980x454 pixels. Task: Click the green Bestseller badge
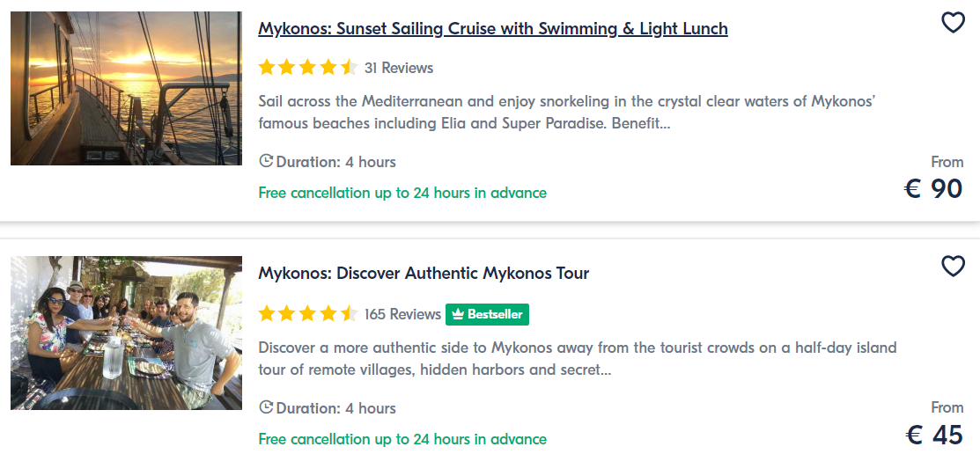(488, 314)
